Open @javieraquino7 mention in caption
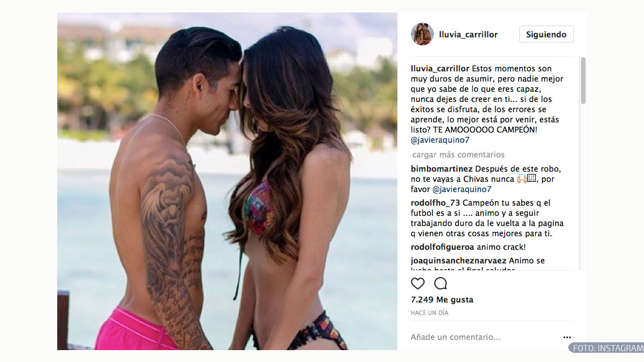644x362 pixels. click(x=440, y=140)
